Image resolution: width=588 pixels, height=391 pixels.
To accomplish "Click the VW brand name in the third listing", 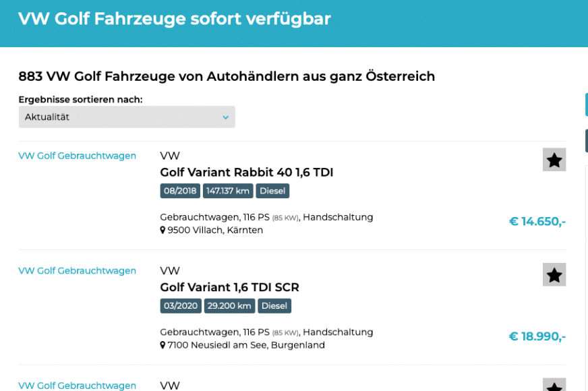I will point(170,386).
